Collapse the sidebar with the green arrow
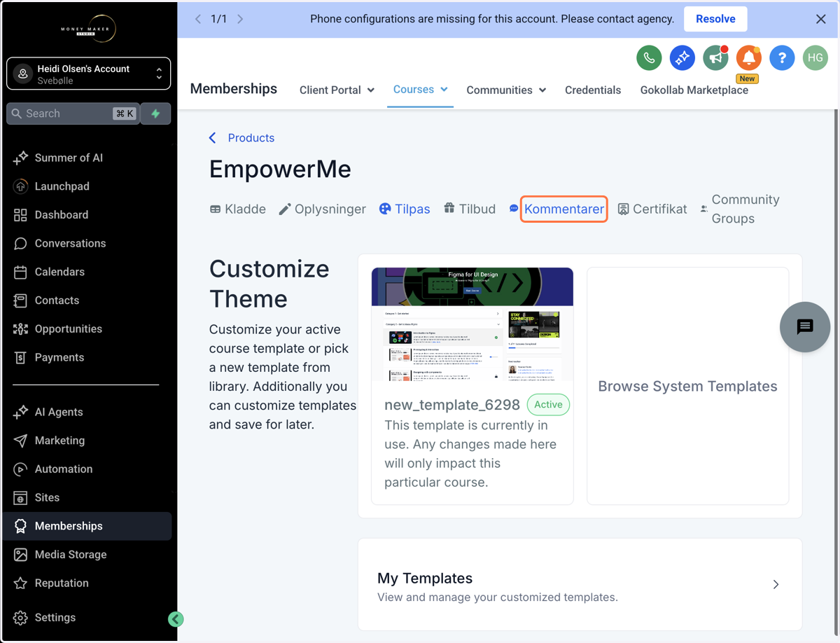Screen dimensions: 840x643 [x=176, y=618]
